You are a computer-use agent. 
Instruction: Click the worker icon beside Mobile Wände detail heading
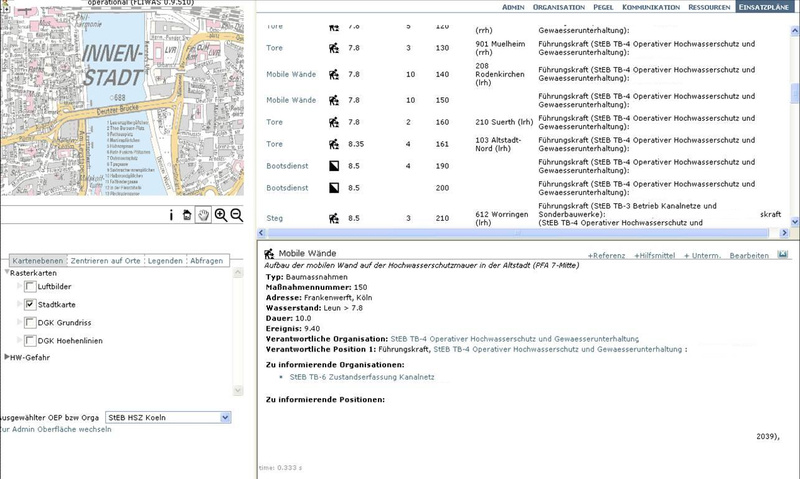point(269,254)
